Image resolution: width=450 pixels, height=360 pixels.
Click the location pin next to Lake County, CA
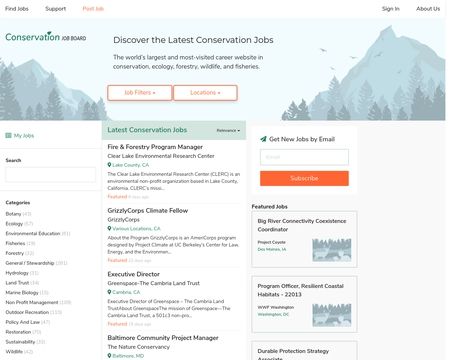click(109, 165)
